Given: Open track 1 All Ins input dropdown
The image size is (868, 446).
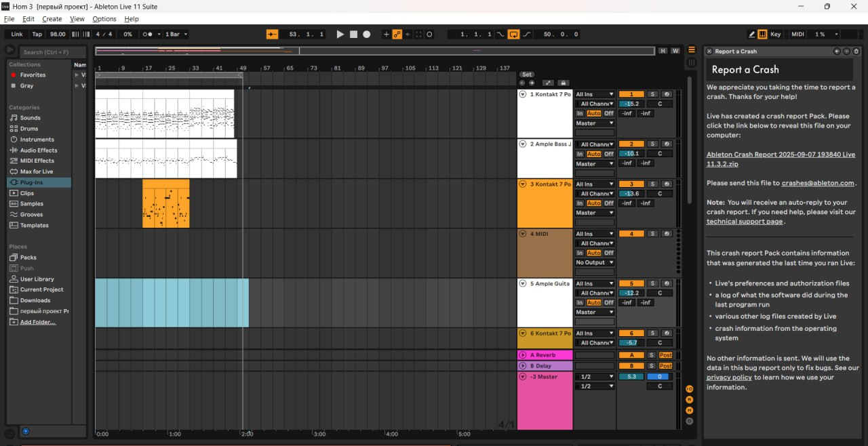Looking at the screenshot, I should [595, 94].
